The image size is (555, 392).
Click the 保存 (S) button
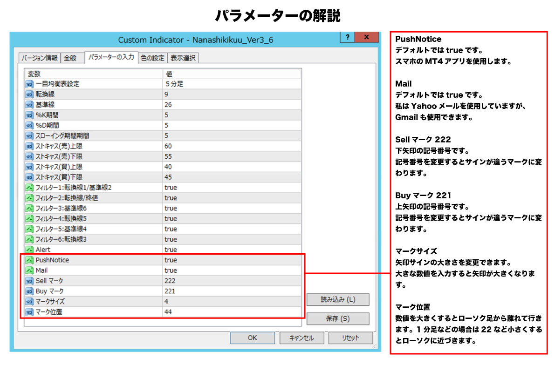(338, 319)
